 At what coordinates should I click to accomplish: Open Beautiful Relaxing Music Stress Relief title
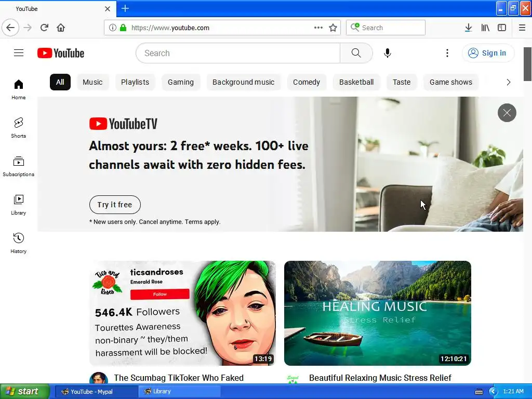pyautogui.click(x=380, y=378)
